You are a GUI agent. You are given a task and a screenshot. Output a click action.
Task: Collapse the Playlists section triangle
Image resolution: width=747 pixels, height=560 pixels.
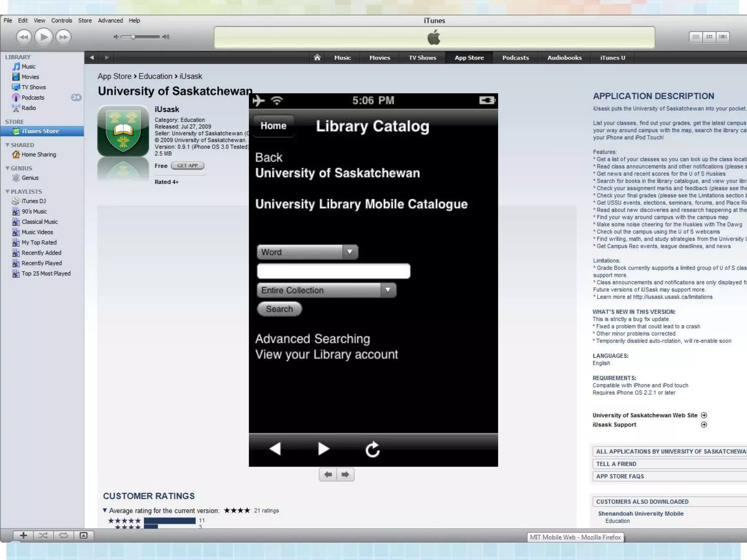[7, 191]
